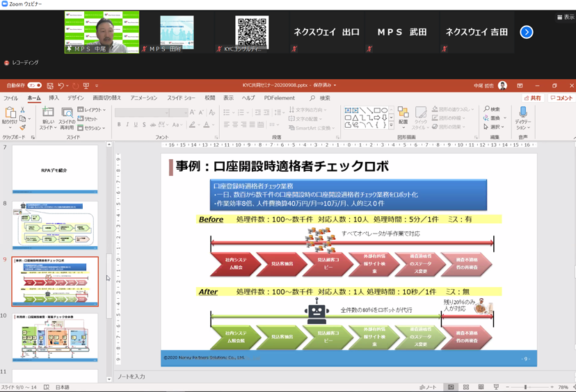
Task: Click the Share (共有) button
Action: click(533, 98)
